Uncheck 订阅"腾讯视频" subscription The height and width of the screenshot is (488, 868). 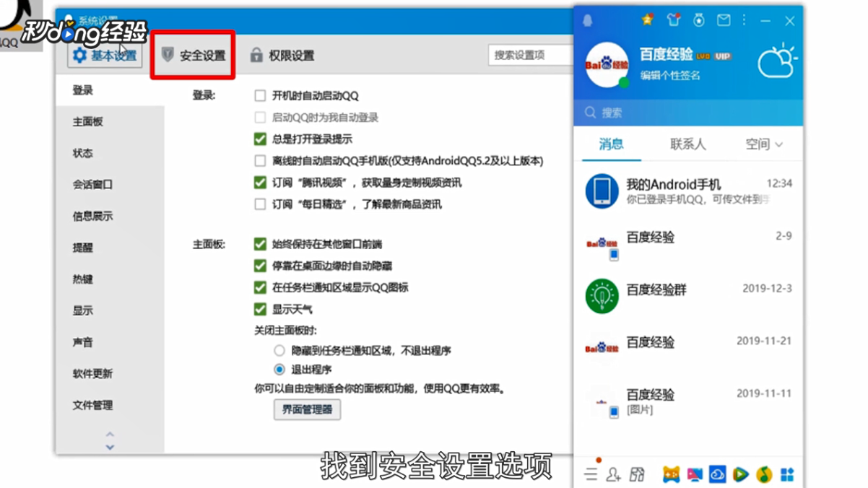260,183
